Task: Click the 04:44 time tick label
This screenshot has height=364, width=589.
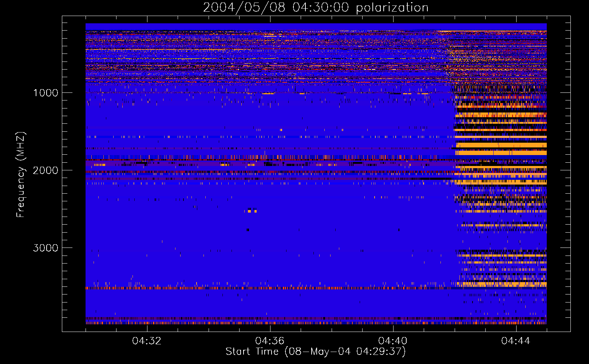Action: (x=516, y=341)
